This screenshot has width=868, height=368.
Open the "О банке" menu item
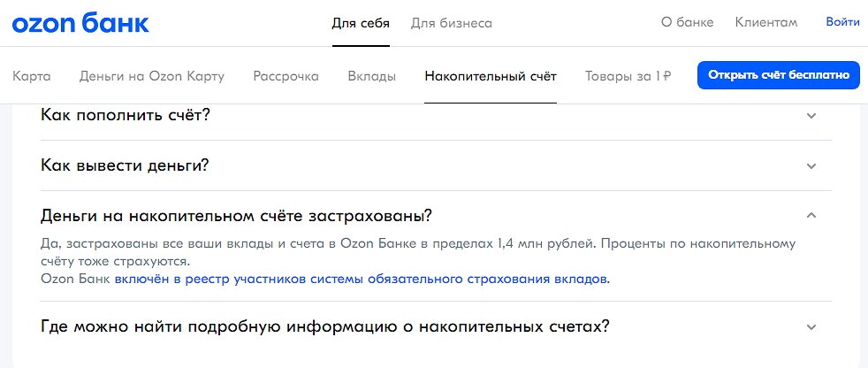coord(687,23)
